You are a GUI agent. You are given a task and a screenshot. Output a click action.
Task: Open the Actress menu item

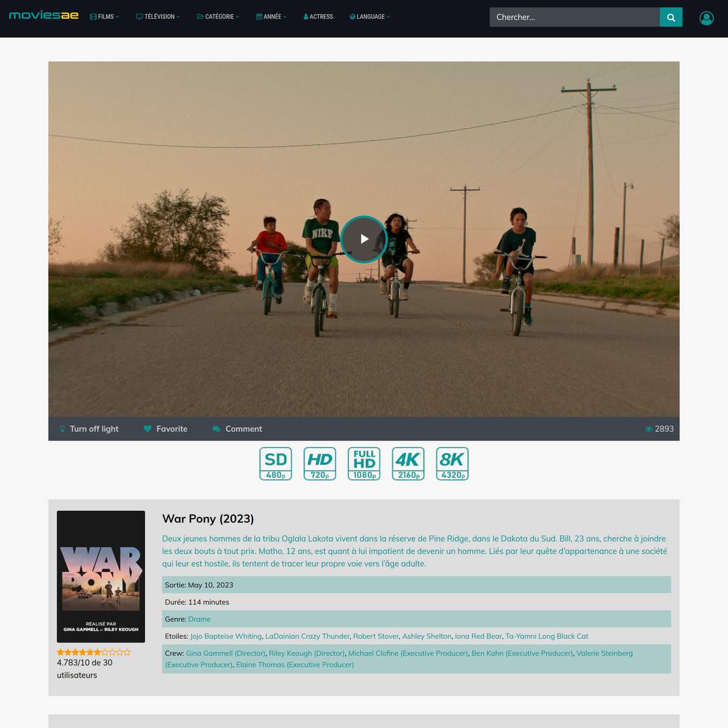click(318, 17)
